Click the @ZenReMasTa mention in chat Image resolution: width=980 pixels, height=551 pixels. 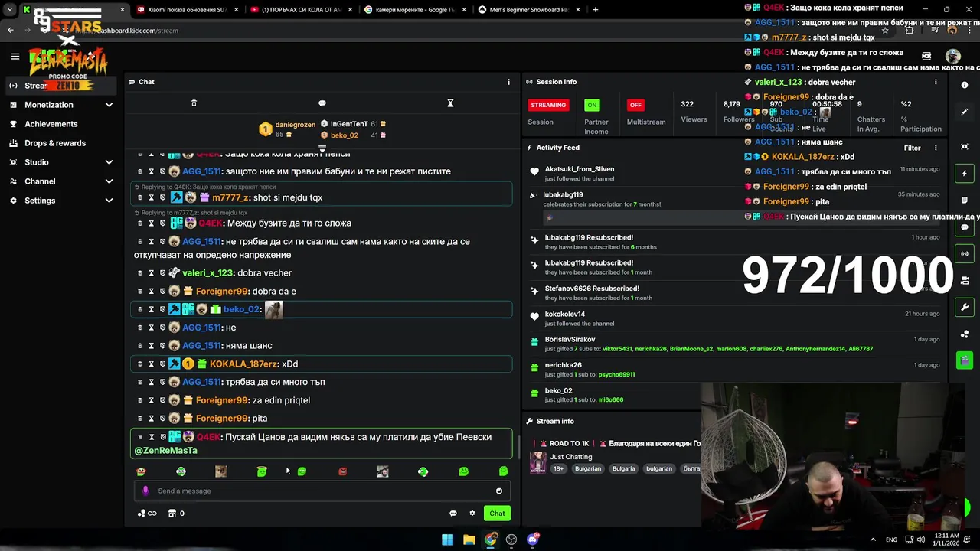click(x=165, y=451)
